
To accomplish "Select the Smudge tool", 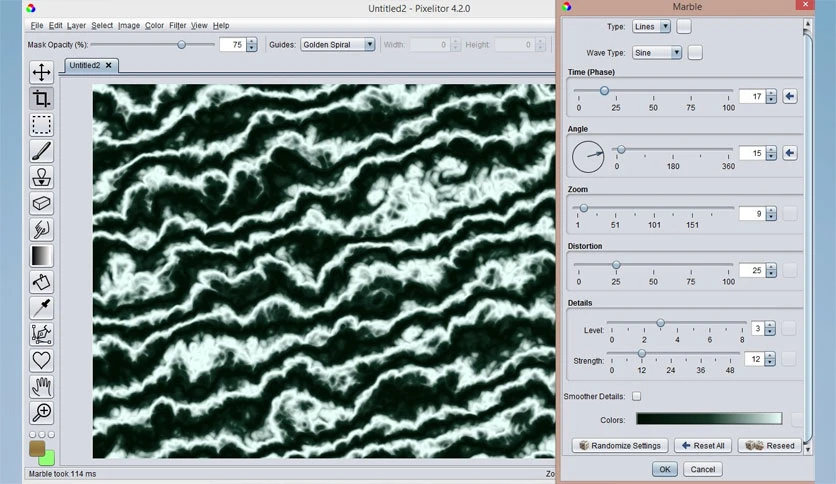I will point(41,229).
